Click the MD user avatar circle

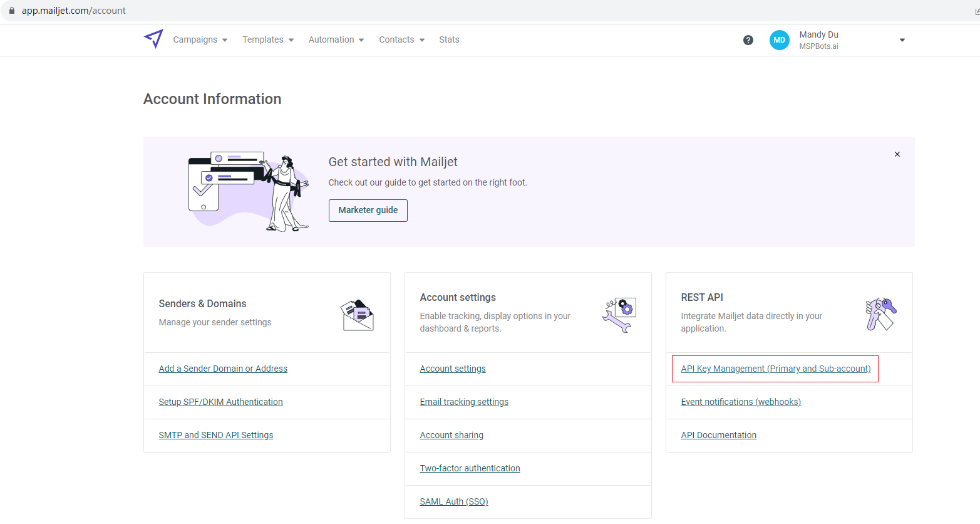point(779,40)
